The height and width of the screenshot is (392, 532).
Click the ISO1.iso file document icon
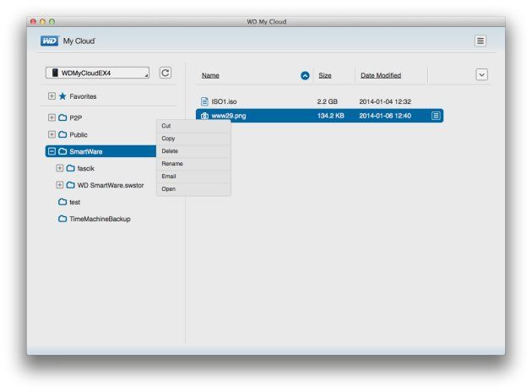pos(204,101)
